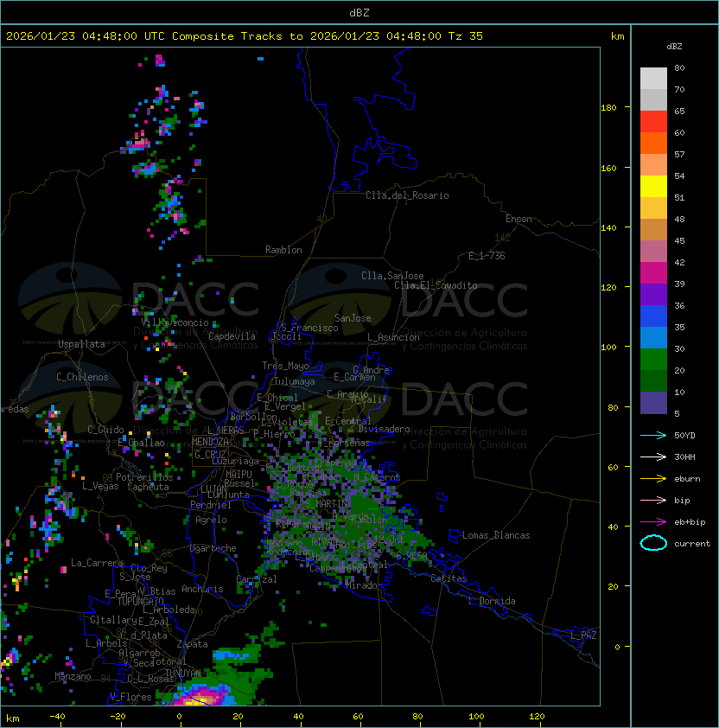Click the dBZ title at the top
Image resolution: width=719 pixels, height=728 pixels.
[359, 13]
